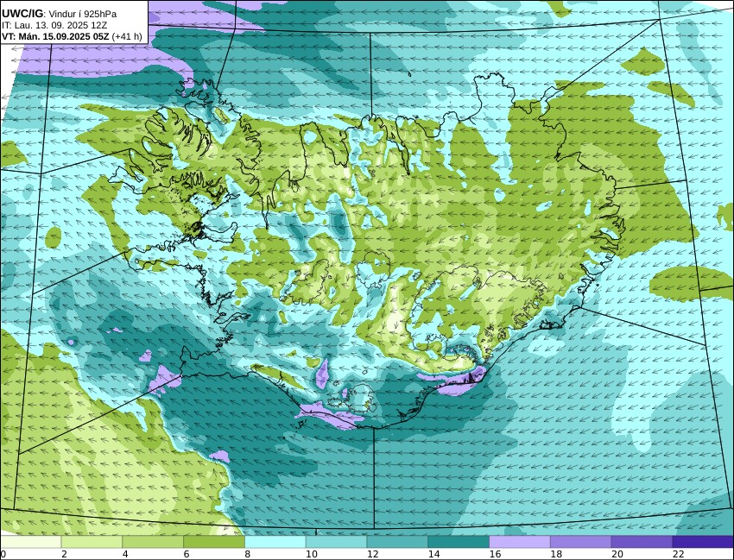
Task: Click the legend value '0'
Action: [3, 554]
